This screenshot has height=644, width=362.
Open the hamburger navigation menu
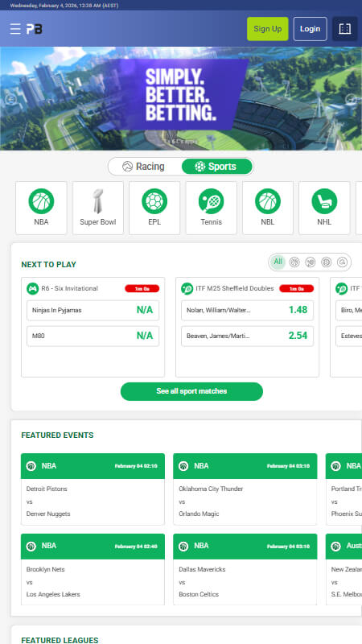15,29
